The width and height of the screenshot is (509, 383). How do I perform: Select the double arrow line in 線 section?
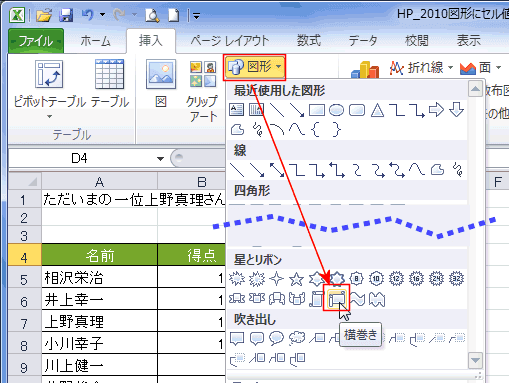277,170
